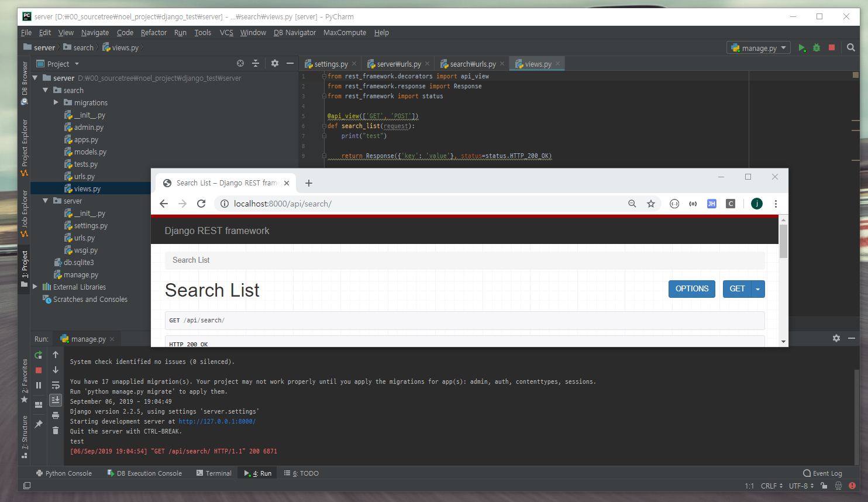Screen dimensions: 868x502
Task: Open Project panel settings gear
Action: point(275,63)
